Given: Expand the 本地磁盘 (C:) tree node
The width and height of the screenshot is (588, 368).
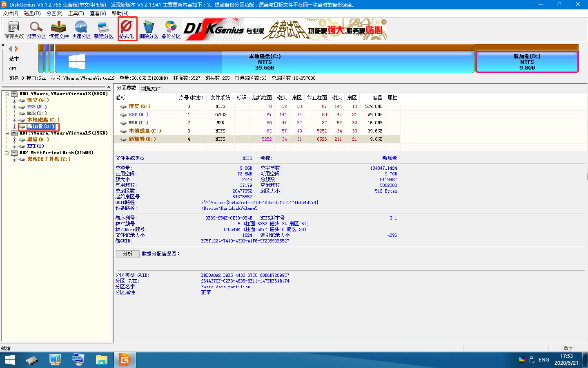Looking at the screenshot, I should pos(14,120).
